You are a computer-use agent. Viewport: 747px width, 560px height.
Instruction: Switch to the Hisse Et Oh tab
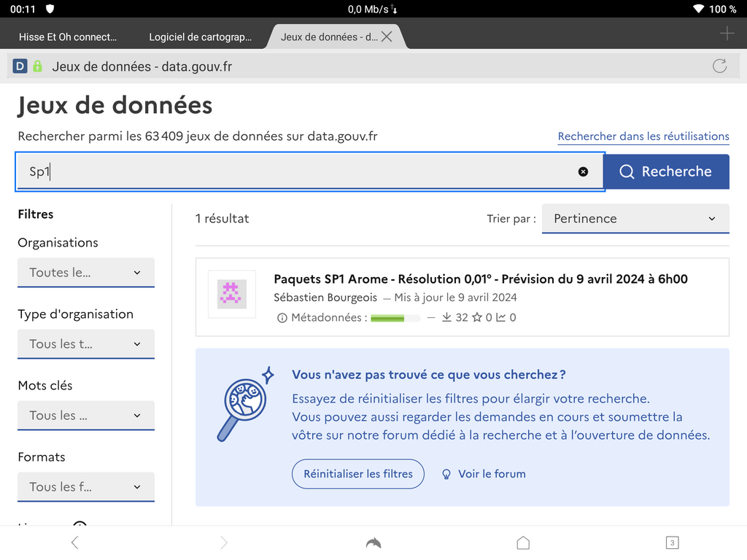pyautogui.click(x=68, y=37)
